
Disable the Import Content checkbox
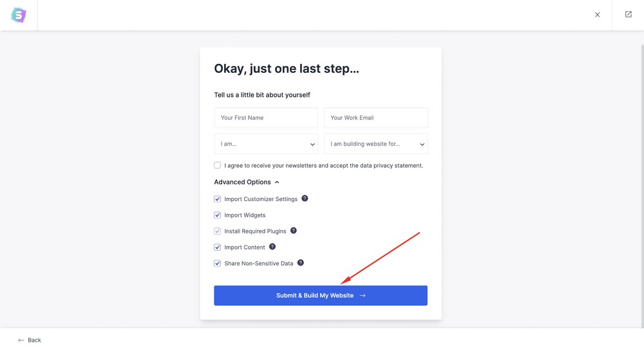218,247
